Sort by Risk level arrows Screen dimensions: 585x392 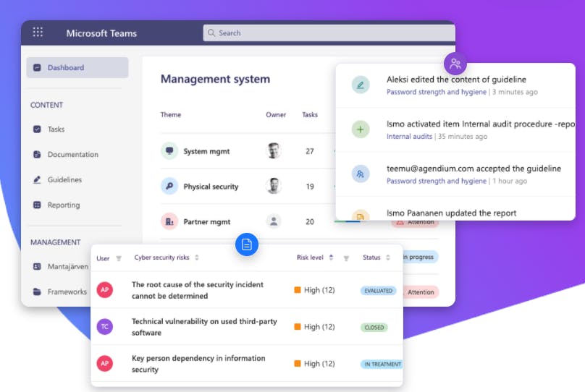tap(331, 257)
